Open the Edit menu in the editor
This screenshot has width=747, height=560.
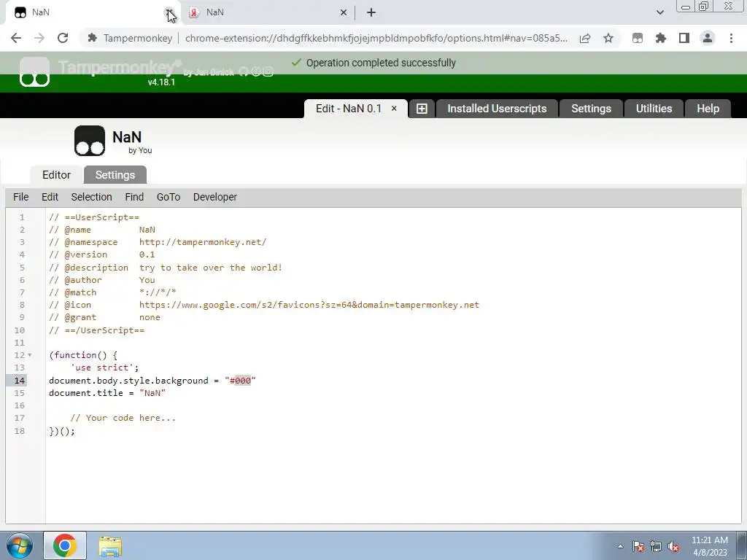[50, 197]
